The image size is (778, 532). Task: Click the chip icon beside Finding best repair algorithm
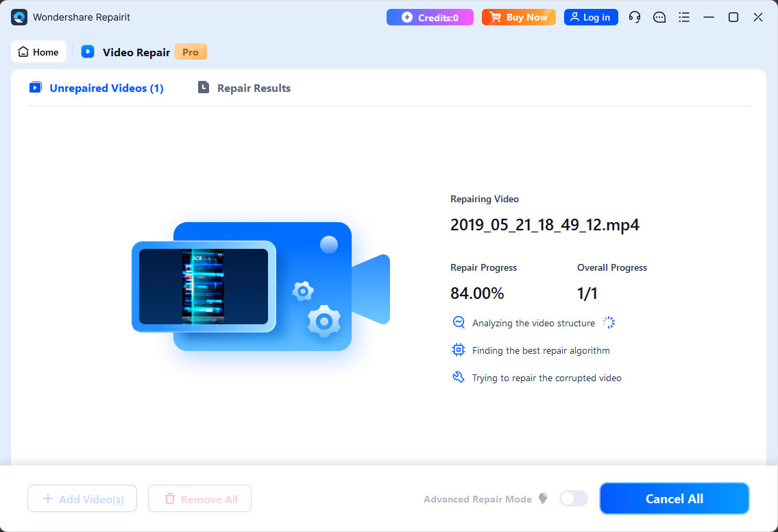(x=458, y=350)
